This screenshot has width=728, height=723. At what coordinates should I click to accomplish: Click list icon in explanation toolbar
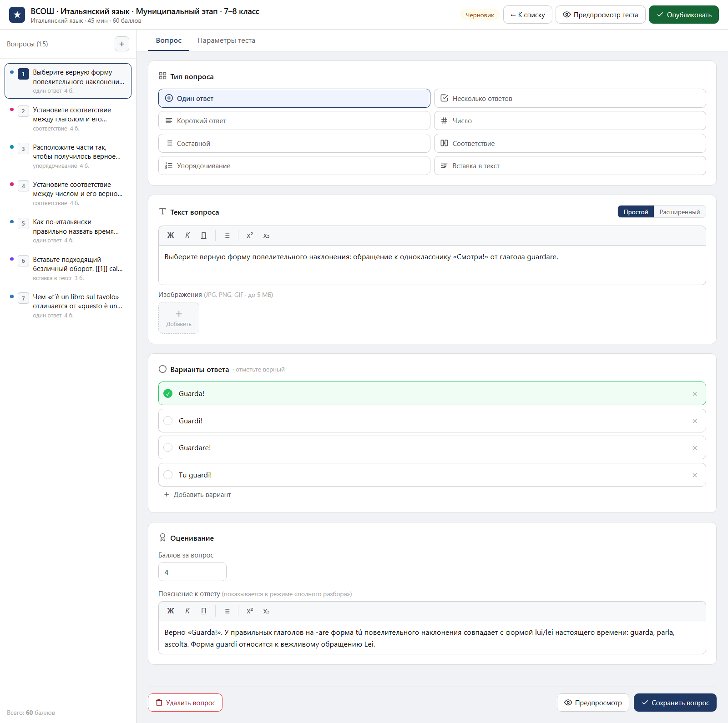[227, 611]
